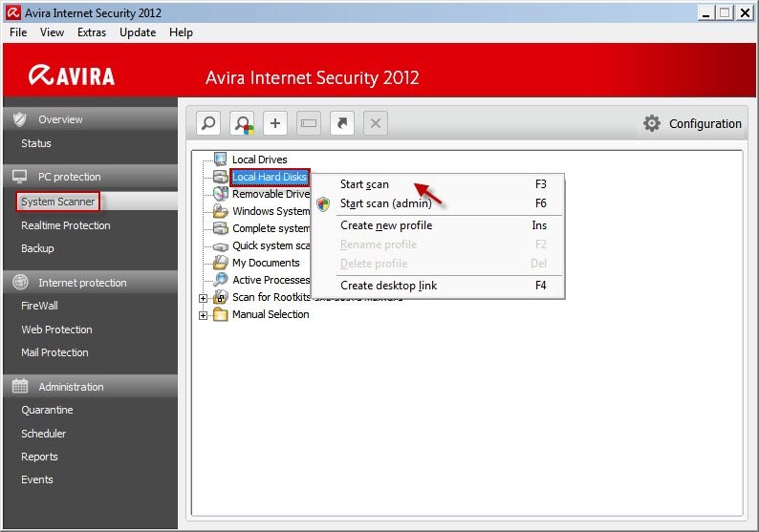
Task: Open Quarantine under Administration
Action: (x=47, y=410)
